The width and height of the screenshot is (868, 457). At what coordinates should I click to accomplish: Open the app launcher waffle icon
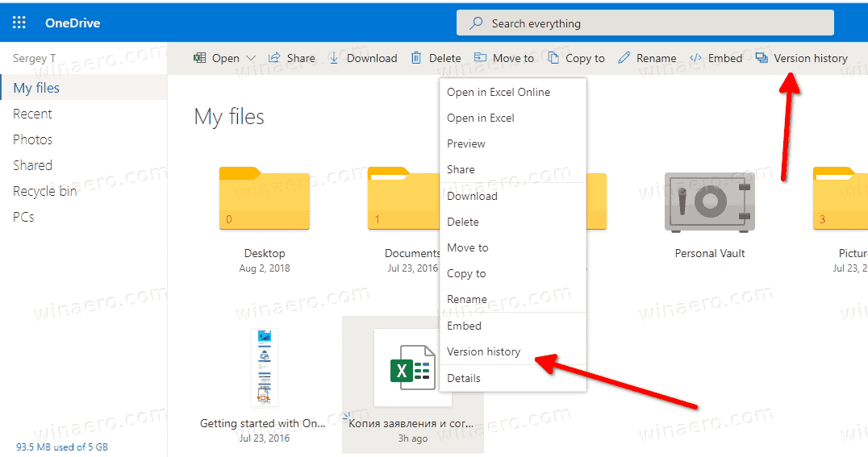tap(19, 23)
